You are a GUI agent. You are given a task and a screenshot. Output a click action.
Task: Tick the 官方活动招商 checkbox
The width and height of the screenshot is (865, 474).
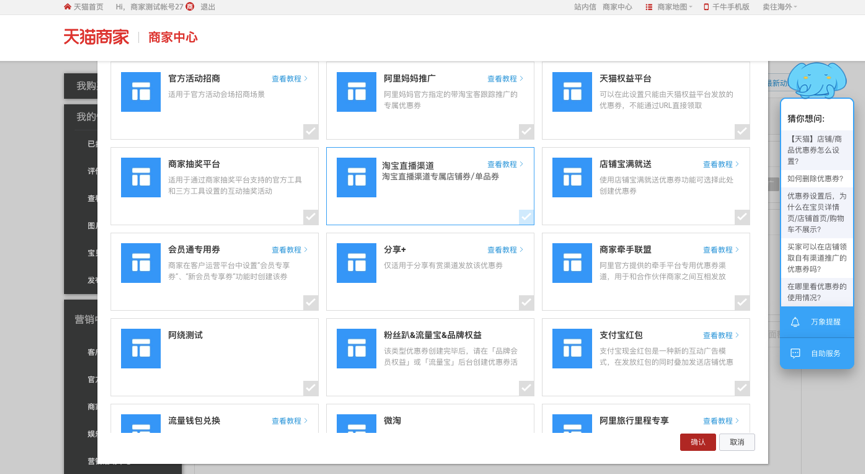pos(311,131)
